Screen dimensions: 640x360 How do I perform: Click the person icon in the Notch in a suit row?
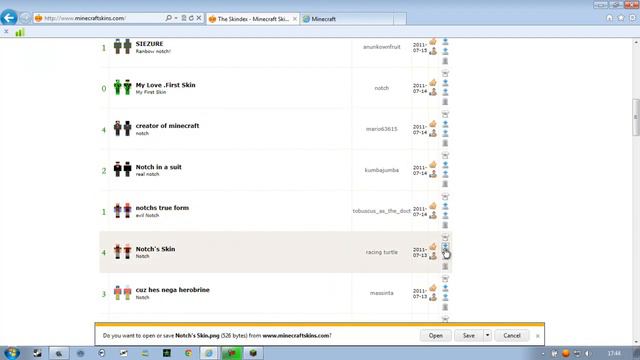pos(433,174)
